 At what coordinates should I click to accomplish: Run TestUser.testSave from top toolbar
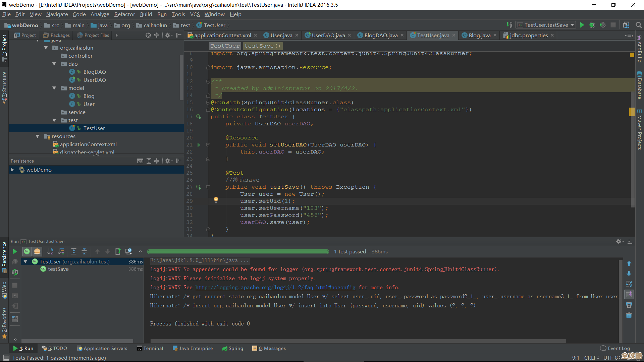pyautogui.click(x=582, y=25)
